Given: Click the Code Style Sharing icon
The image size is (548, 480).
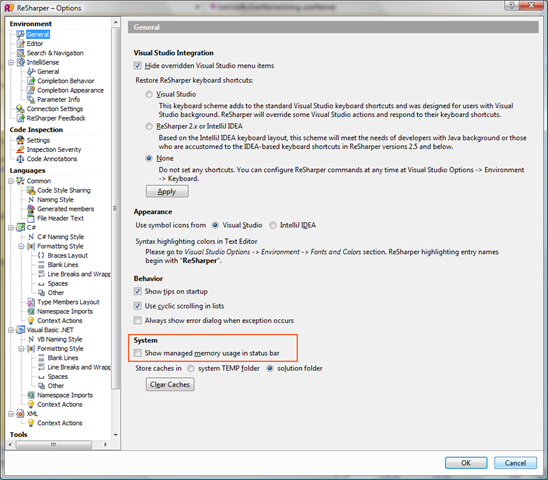Looking at the screenshot, I should (x=31, y=190).
